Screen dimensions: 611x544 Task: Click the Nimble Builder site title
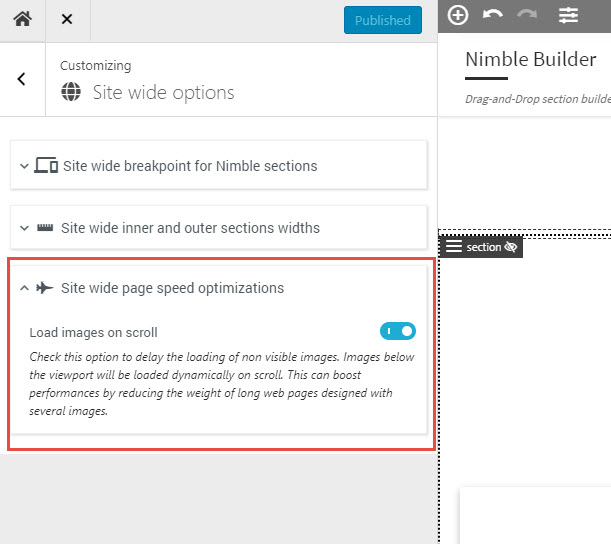tap(531, 59)
